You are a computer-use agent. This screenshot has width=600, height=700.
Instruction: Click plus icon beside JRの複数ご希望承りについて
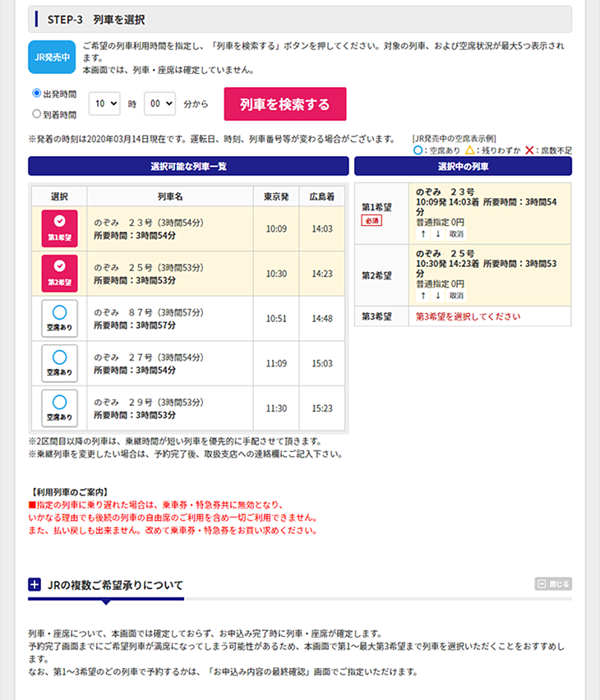click(x=35, y=585)
